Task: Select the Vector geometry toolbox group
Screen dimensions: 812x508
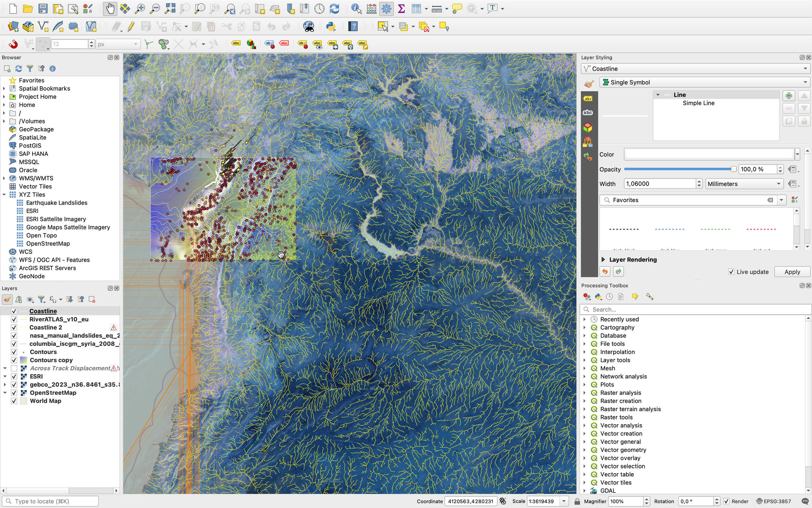Action: point(623,450)
